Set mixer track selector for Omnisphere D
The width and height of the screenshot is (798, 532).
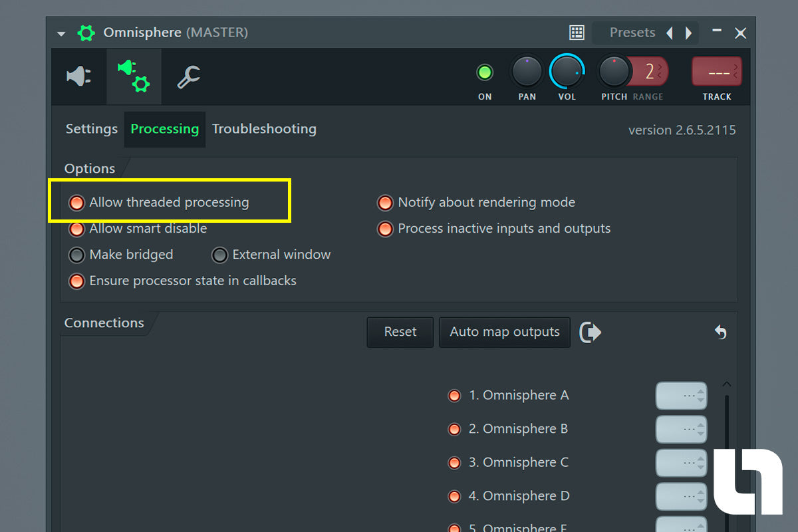(681, 496)
